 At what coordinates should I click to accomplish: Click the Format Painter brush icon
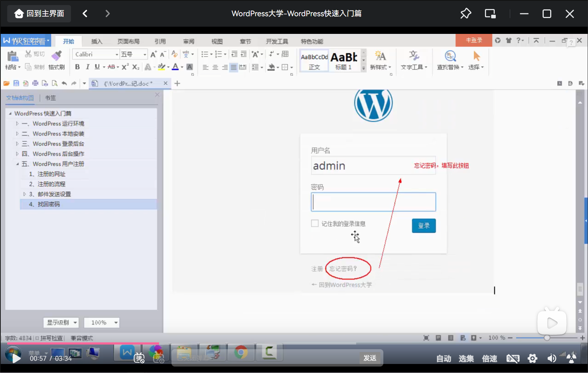57,56
